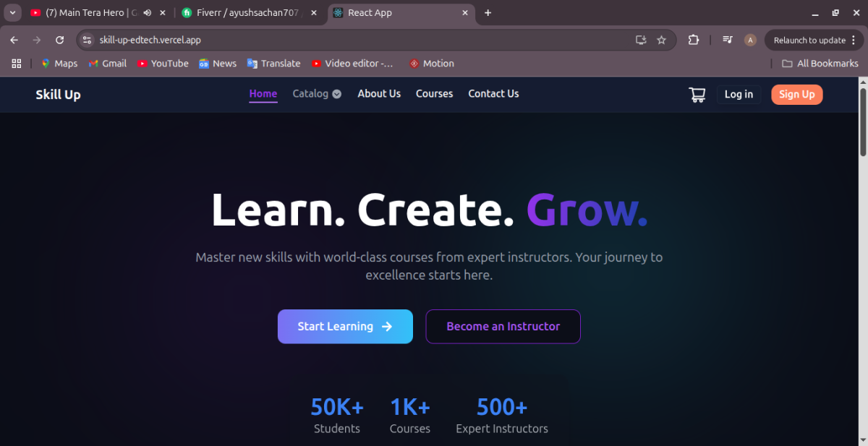Click the Start Learning button

(x=345, y=327)
